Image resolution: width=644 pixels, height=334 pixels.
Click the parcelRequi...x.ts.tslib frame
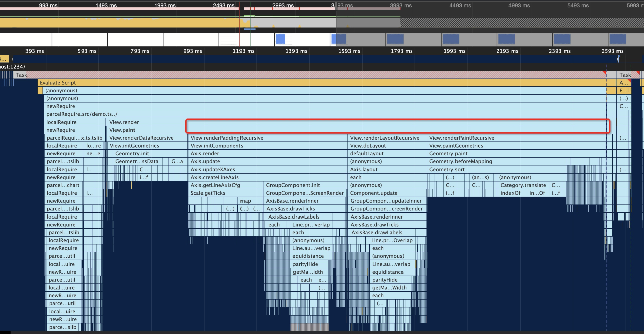[74, 138]
